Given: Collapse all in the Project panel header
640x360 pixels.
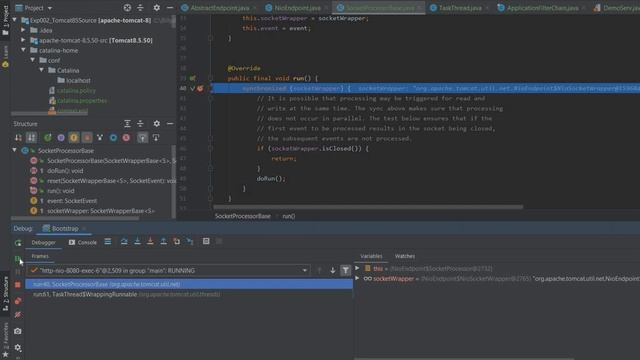Looking at the screenshot, I should (x=140, y=8).
